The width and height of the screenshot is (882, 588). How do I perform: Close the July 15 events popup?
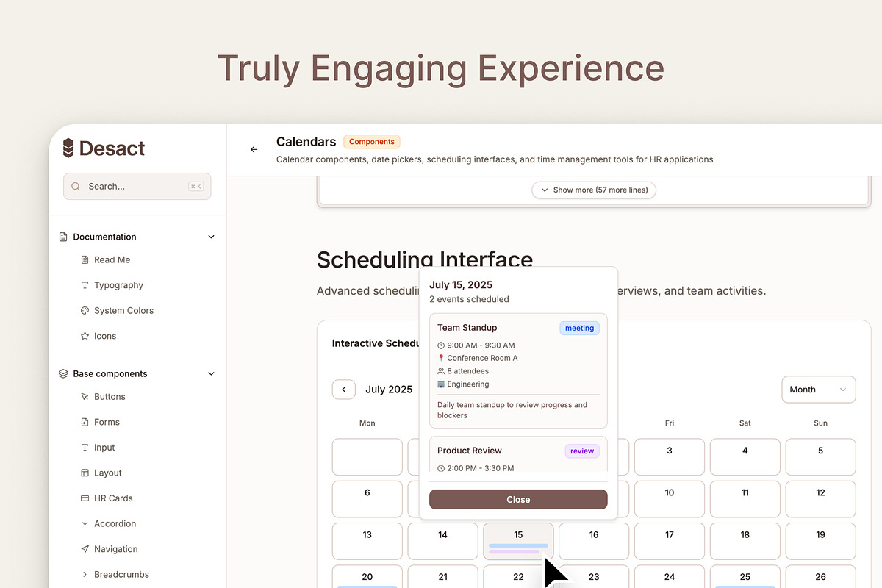pyautogui.click(x=518, y=500)
